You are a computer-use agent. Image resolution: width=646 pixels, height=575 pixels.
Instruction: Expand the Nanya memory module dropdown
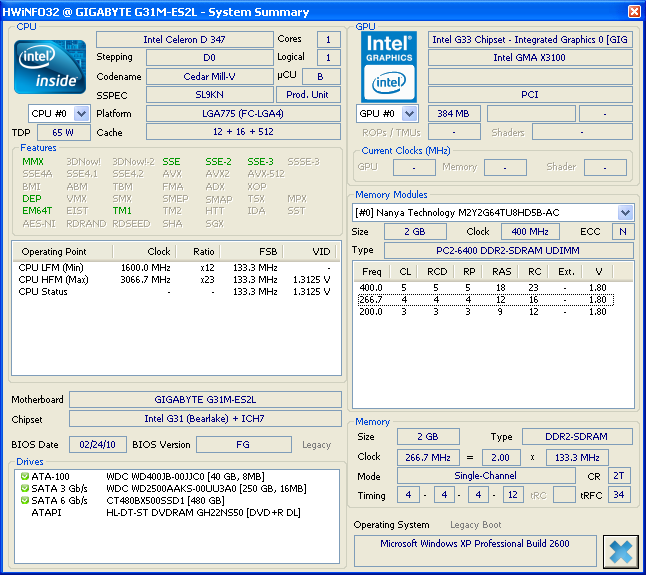(x=625, y=212)
